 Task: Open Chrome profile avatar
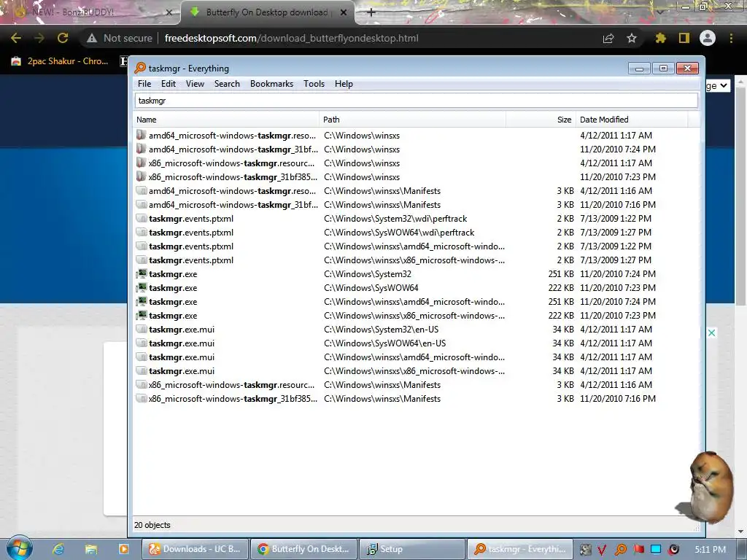pos(708,38)
